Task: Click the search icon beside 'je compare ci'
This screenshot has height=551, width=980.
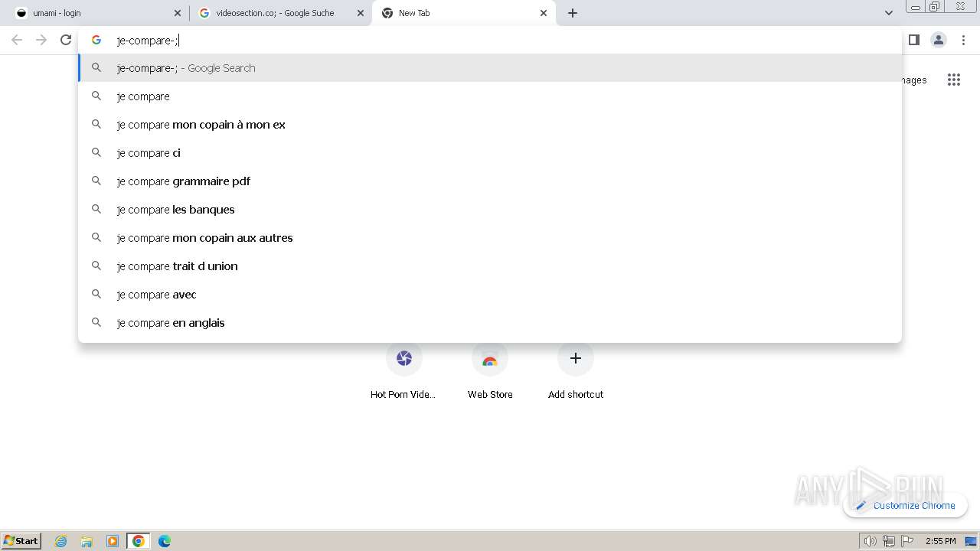Action: (x=96, y=152)
